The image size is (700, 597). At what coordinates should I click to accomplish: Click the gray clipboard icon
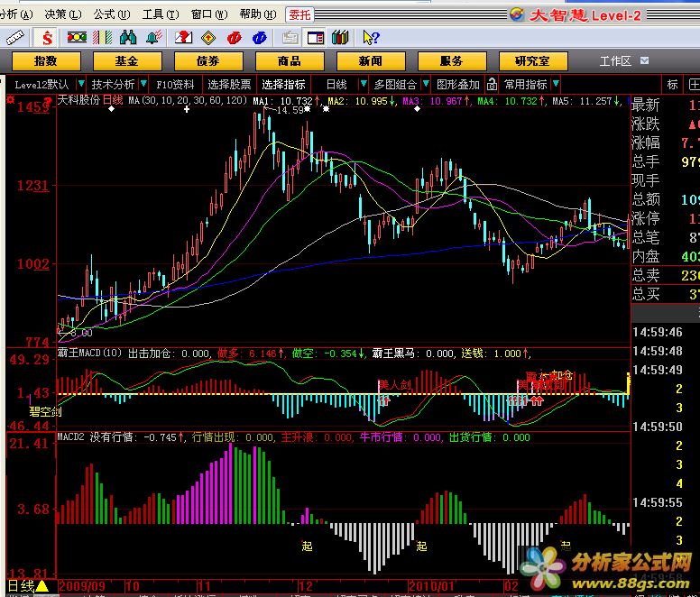[x=290, y=38]
